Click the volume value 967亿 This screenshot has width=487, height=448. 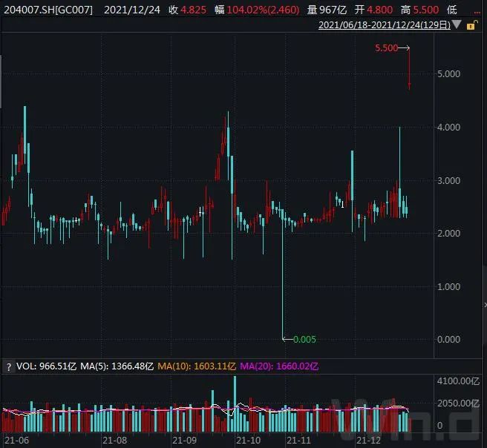click(x=333, y=10)
